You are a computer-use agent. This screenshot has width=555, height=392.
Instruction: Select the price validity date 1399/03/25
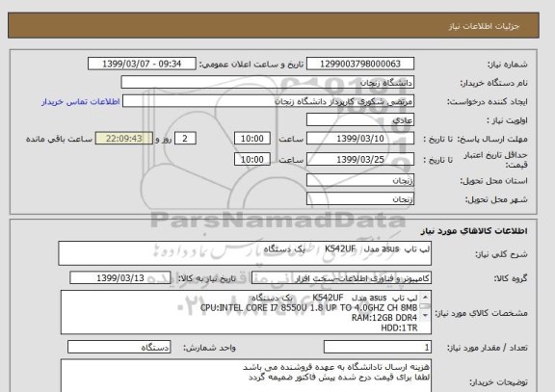360,159
